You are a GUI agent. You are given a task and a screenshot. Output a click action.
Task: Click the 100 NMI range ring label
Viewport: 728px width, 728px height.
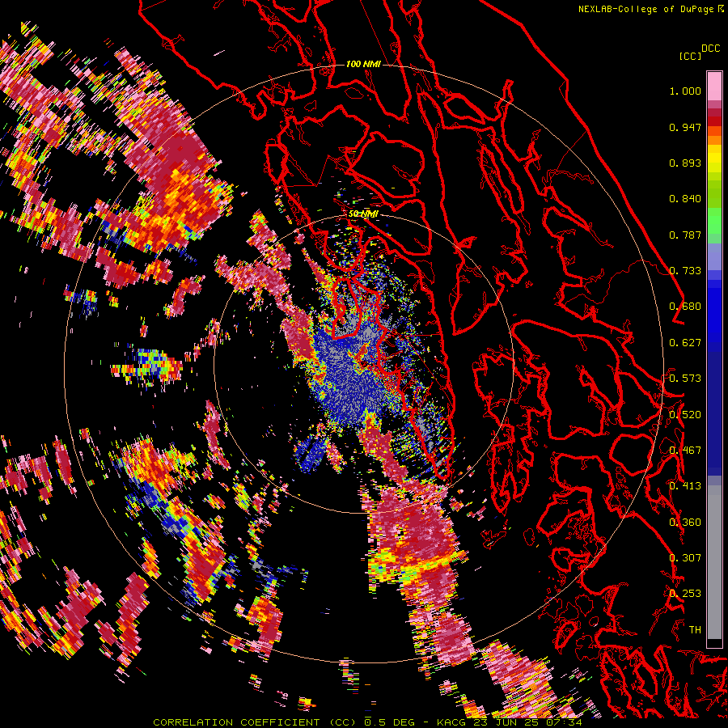[x=363, y=64]
